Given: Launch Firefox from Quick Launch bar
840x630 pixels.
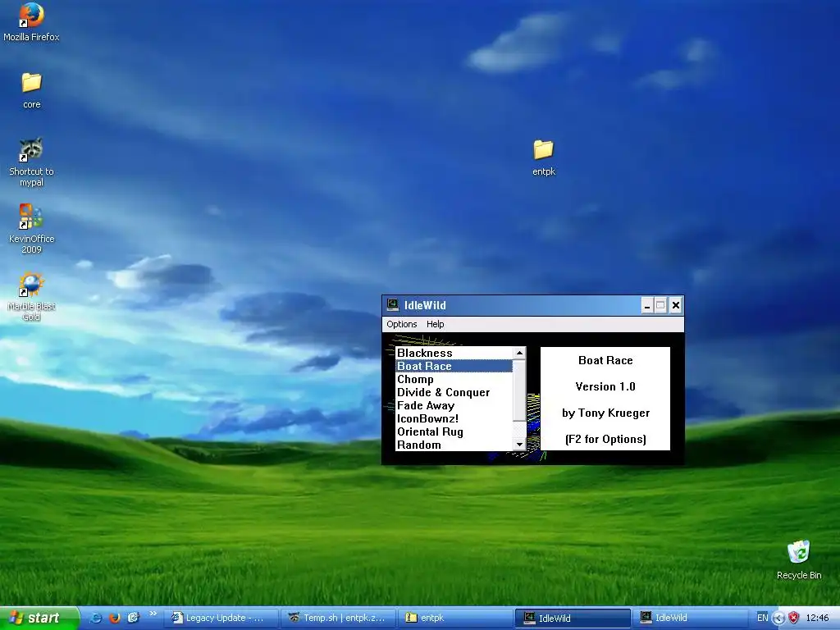Looking at the screenshot, I should (x=114, y=618).
